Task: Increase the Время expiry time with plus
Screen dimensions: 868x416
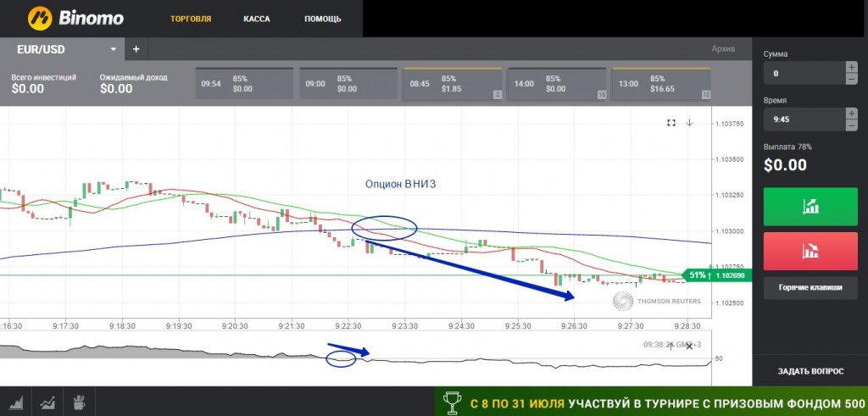Action: (852, 114)
